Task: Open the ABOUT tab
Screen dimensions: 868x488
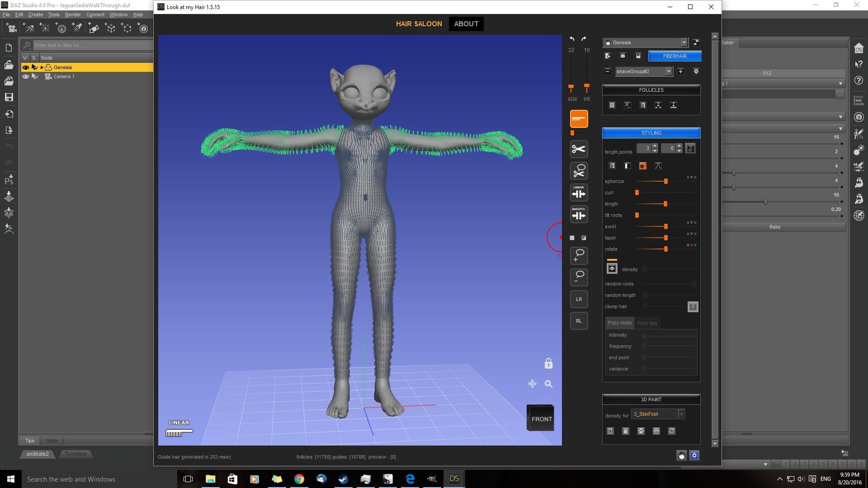Action: pos(466,24)
